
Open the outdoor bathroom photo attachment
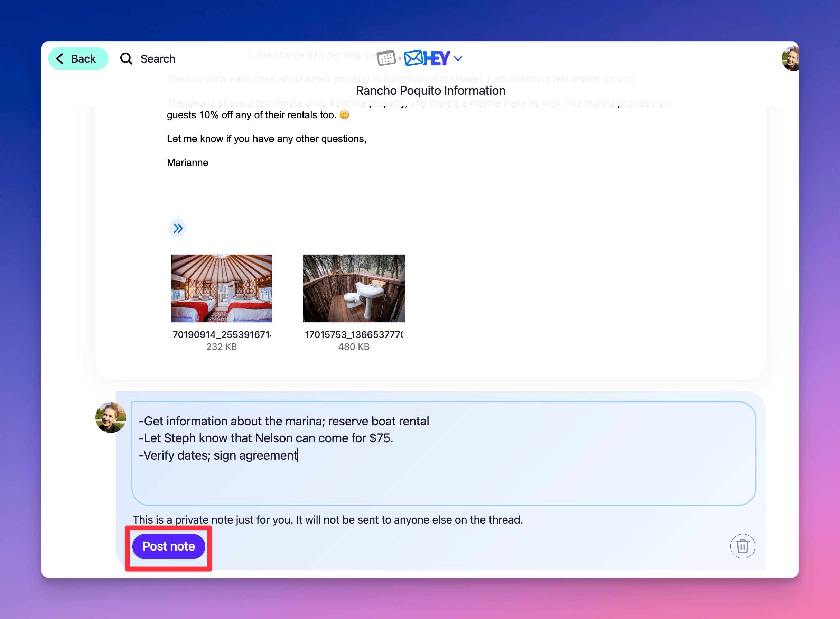coord(354,288)
